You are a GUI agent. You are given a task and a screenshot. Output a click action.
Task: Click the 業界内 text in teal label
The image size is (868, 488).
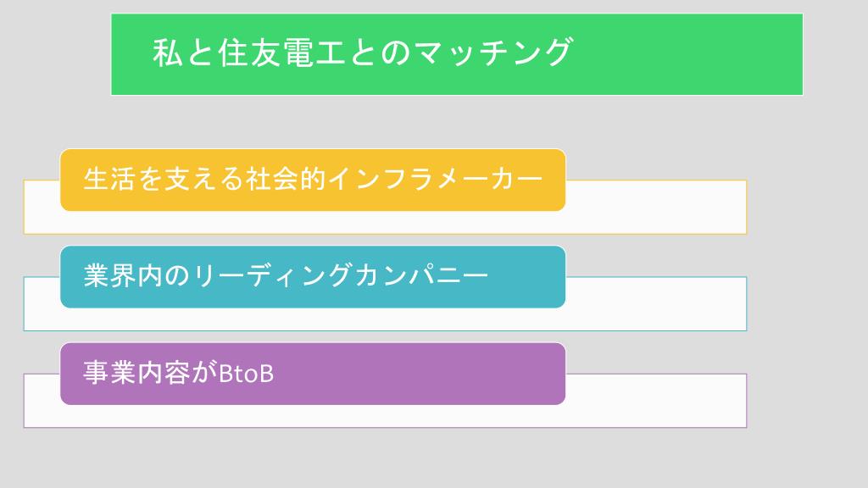pyautogui.click(x=123, y=275)
